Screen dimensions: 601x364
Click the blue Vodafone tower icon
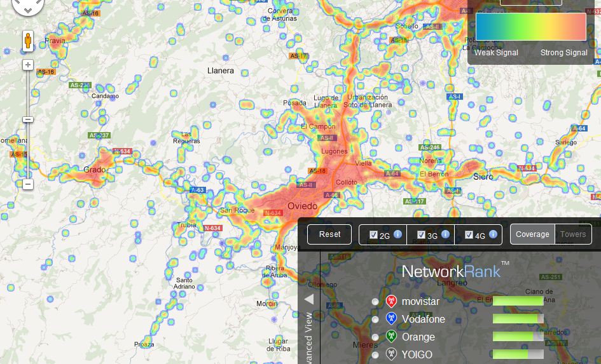[391, 320]
